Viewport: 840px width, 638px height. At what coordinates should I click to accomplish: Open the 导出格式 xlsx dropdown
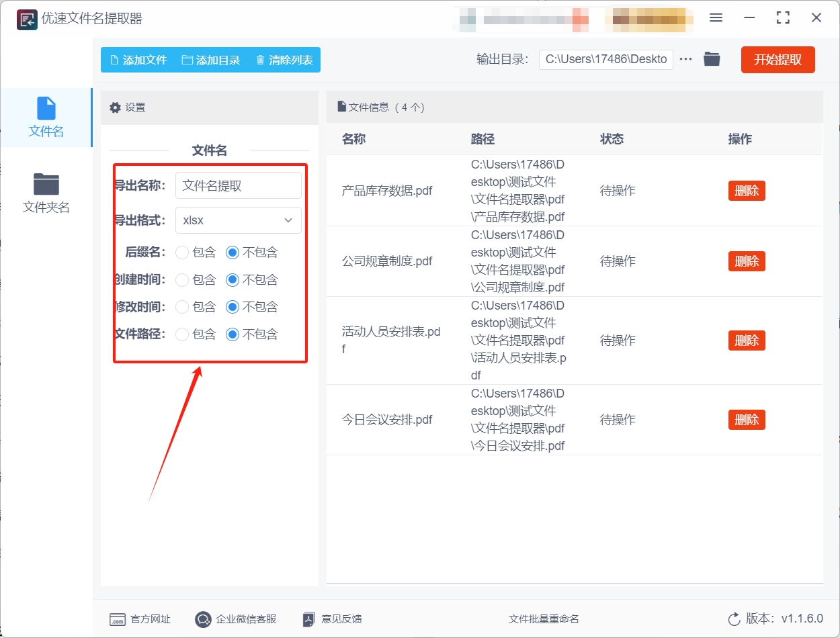(238, 220)
